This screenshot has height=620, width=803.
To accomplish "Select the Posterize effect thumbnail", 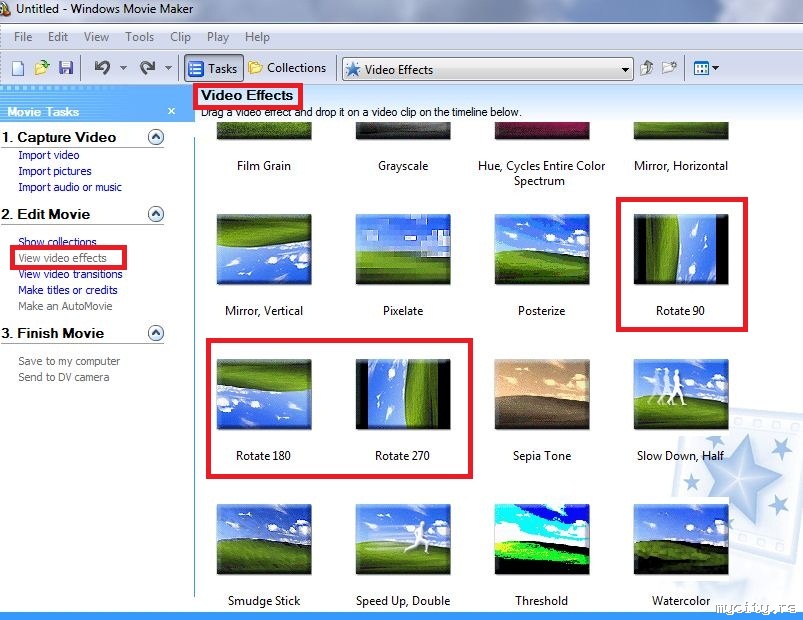I will [x=542, y=249].
